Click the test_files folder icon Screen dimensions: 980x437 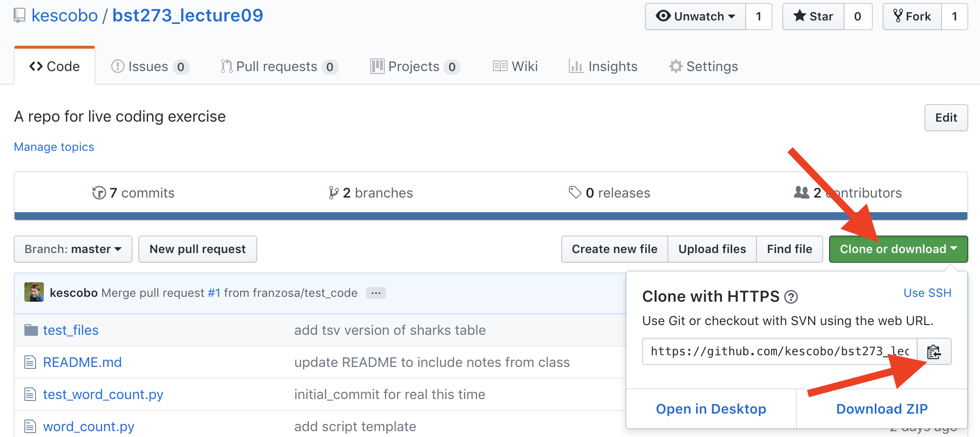tap(31, 330)
